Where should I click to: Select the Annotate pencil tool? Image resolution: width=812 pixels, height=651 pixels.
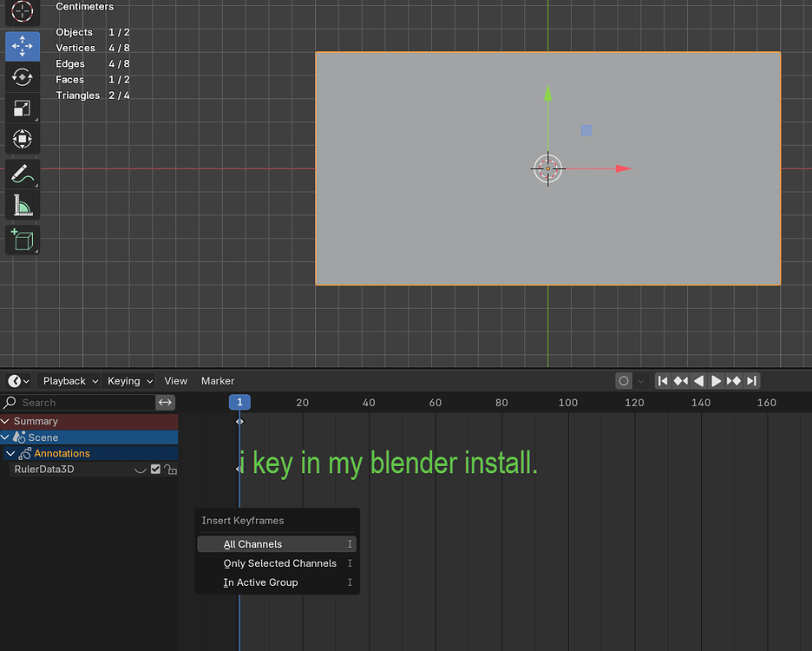tap(23, 174)
